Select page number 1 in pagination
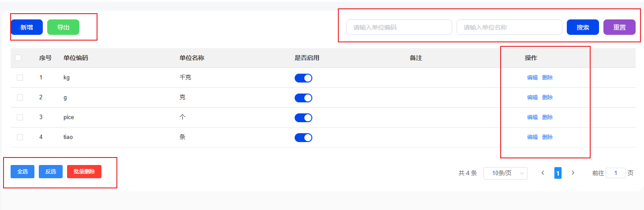 click(x=558, y=173)
